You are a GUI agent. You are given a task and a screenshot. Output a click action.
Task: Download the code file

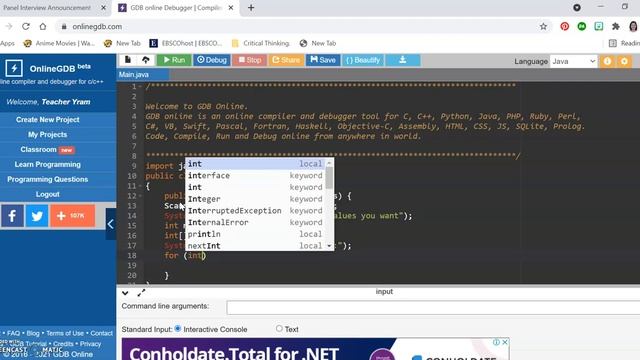pos(403,60)
